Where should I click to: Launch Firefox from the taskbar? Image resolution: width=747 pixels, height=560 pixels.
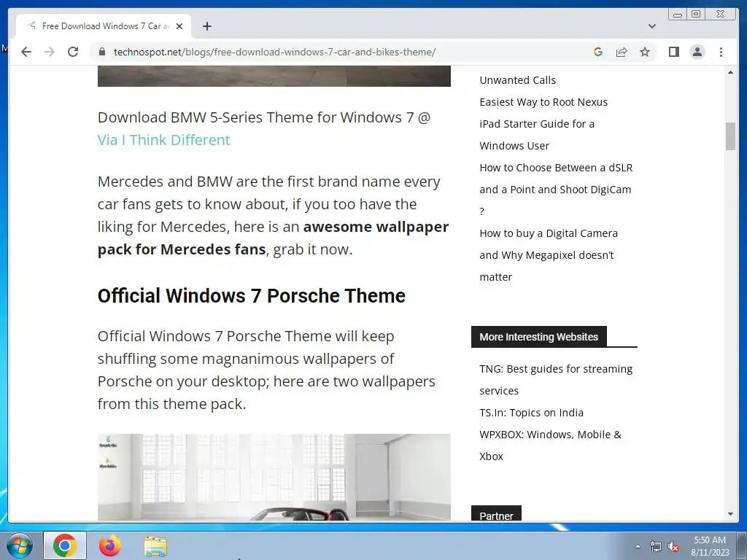point(110,545)
